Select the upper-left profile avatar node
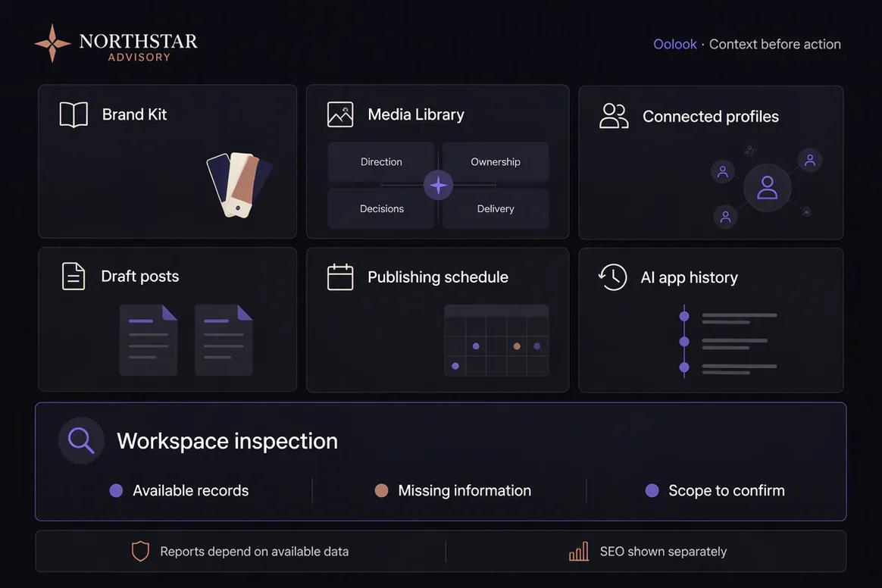The image size is (882, 588). 723,171
